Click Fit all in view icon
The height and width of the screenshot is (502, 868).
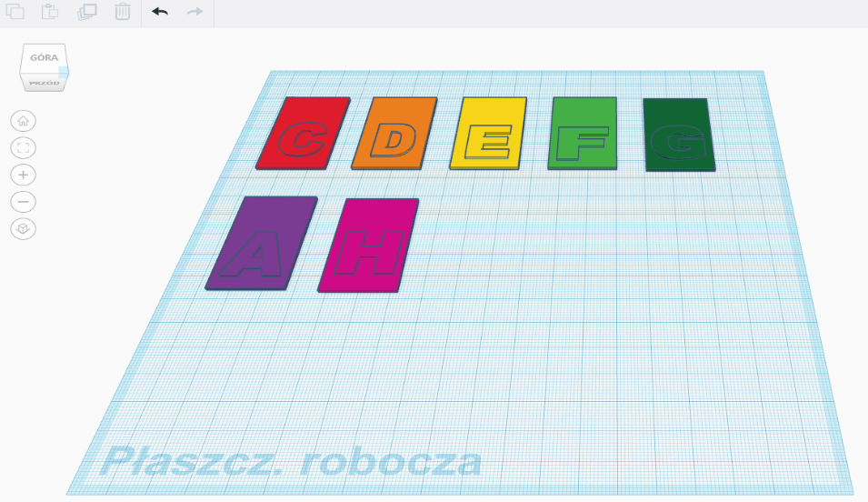coord(24,148)
